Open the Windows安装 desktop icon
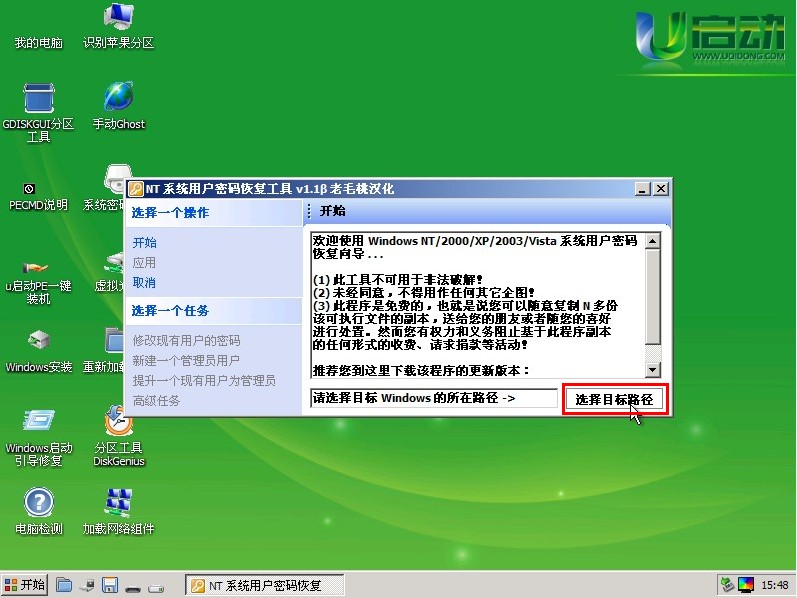This screenshot has height=598, width=797. click(x=39, y=352)
